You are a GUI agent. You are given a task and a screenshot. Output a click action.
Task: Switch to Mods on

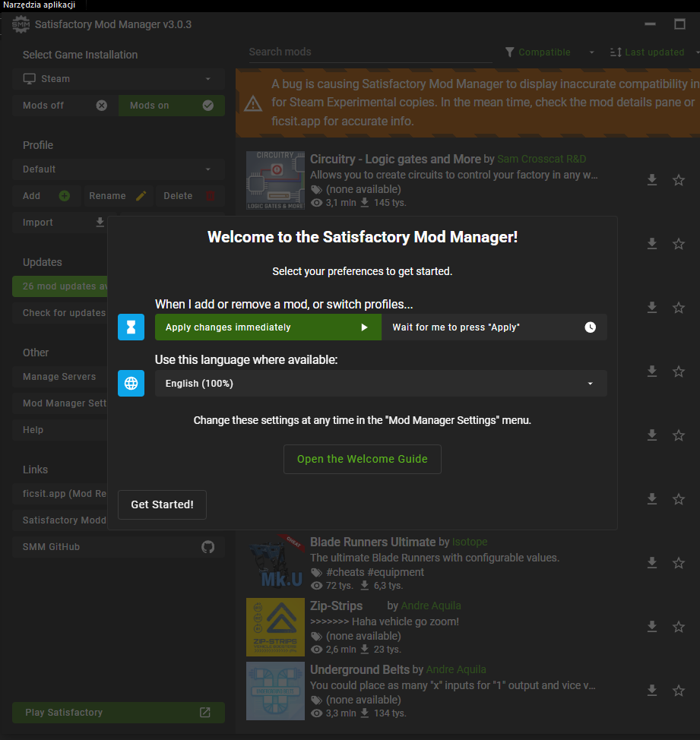tap(172, 106)
